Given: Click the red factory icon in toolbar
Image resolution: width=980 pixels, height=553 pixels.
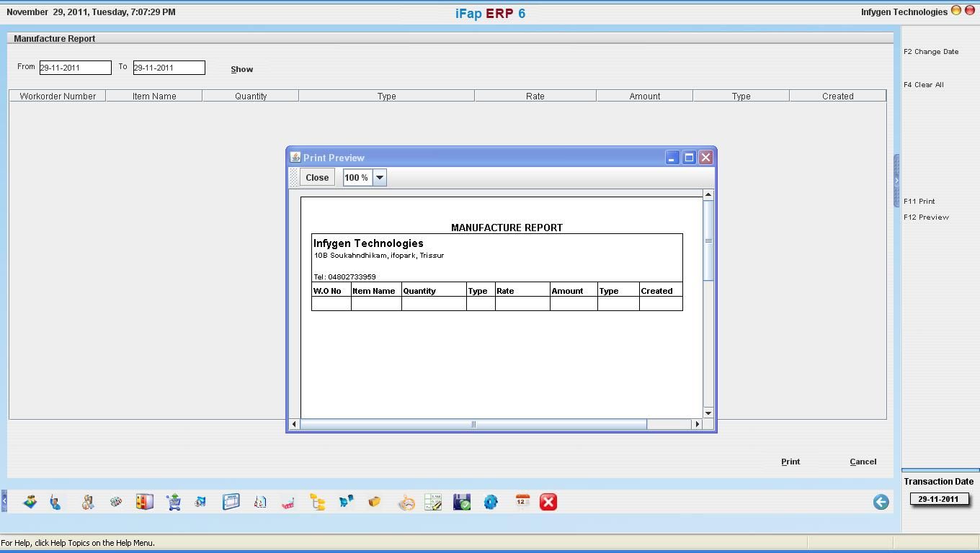Looking at the screenshot, I should pyautogui.click(x=288, y=502).
